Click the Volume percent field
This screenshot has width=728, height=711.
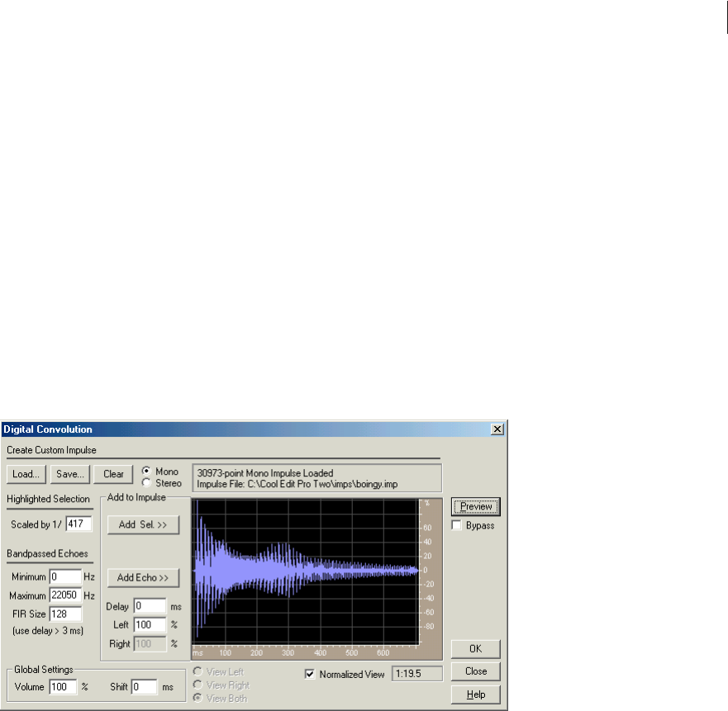tap(63, 687)
